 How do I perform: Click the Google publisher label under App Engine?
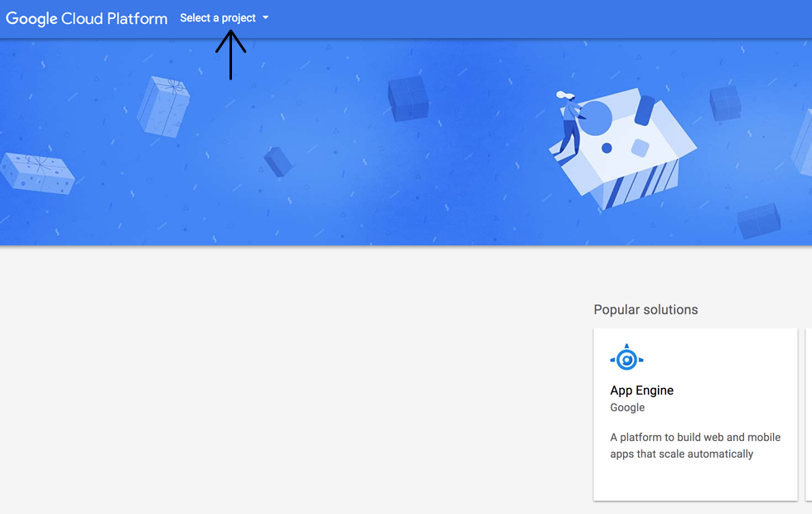click(627, 407)
